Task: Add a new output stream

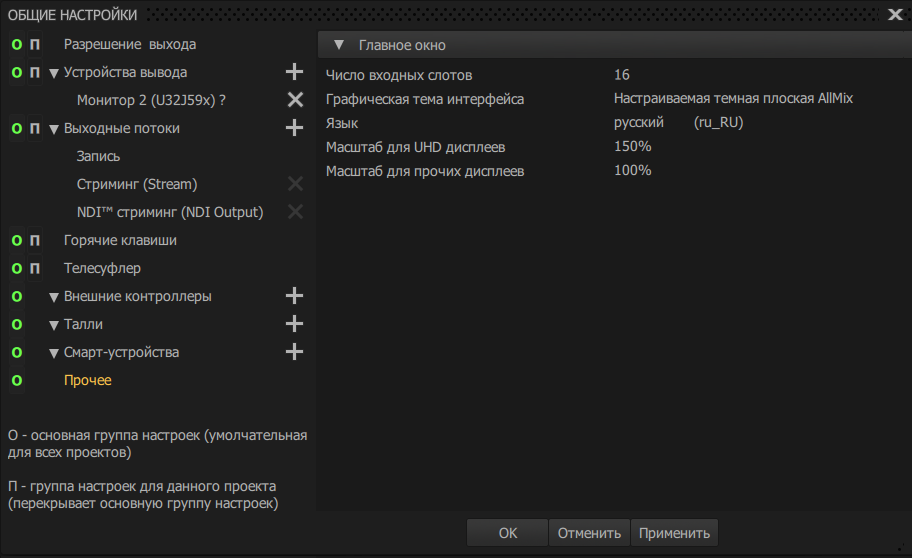Action: [x=294, y=128]
